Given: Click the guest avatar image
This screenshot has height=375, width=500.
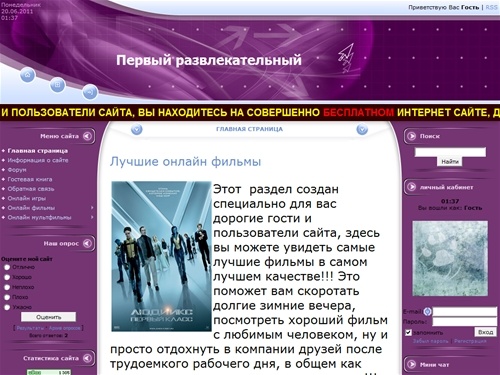Looking at the screenshot, I should (x=450, y=258).
